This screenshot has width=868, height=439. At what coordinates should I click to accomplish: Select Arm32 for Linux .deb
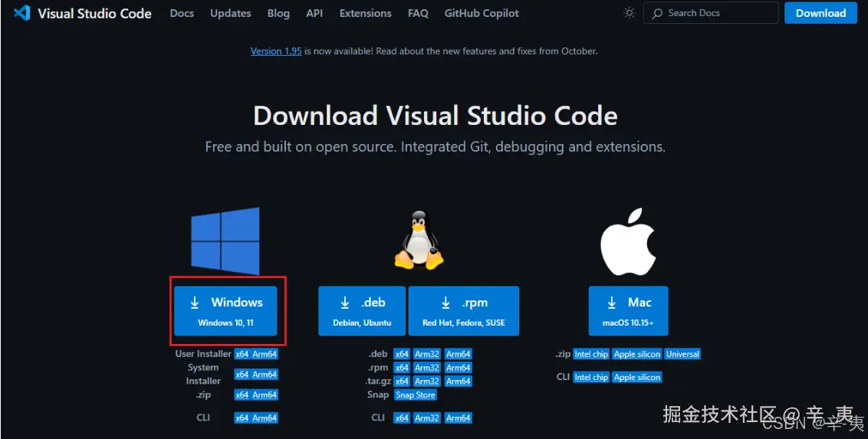coord(427,354)
